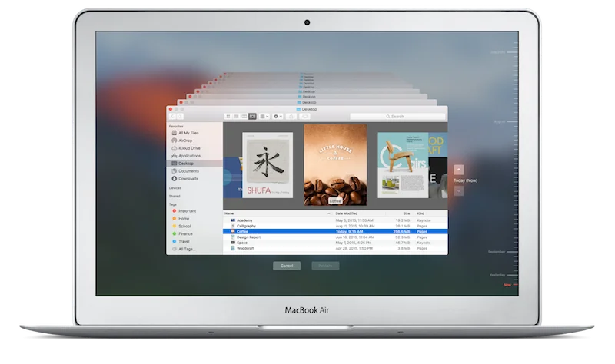Image resolution: width=615 pixels, height=364 pixels.
Task: Click the Edit Tags toolbar button
Action: pos(304,117)
